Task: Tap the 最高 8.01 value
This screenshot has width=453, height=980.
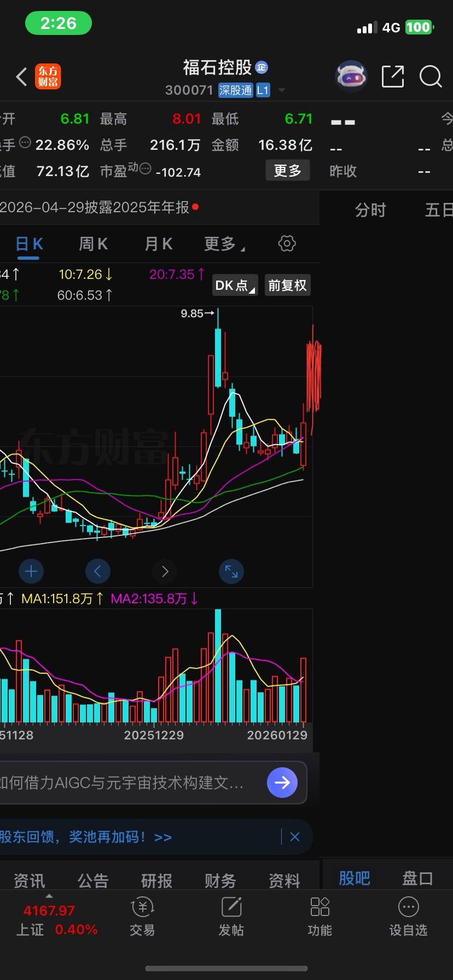Action: [187, 119]
